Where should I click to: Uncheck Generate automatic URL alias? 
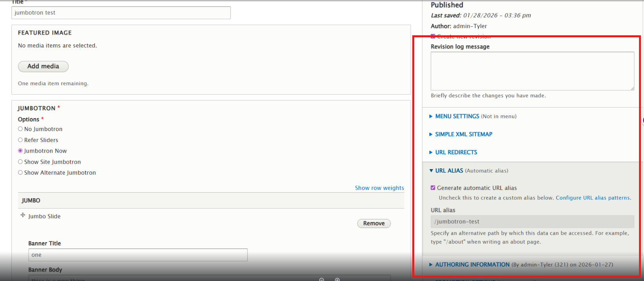pyautogui.click(x=433, y=188)
